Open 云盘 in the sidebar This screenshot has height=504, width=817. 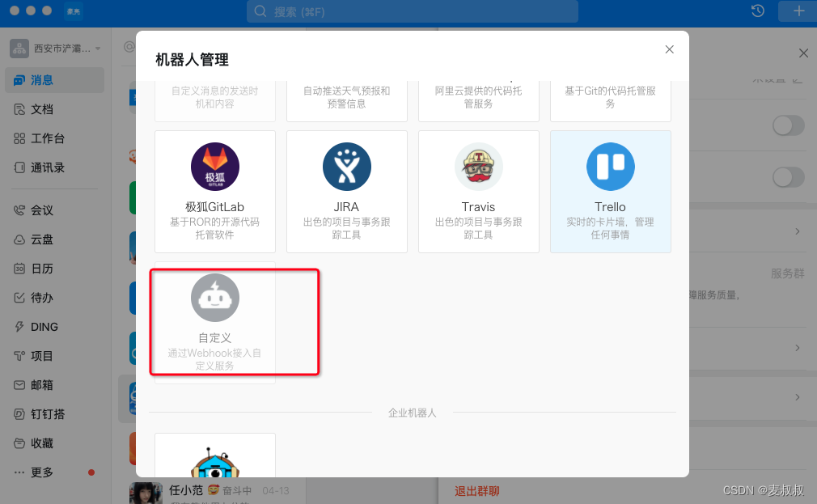pos(54,239)
